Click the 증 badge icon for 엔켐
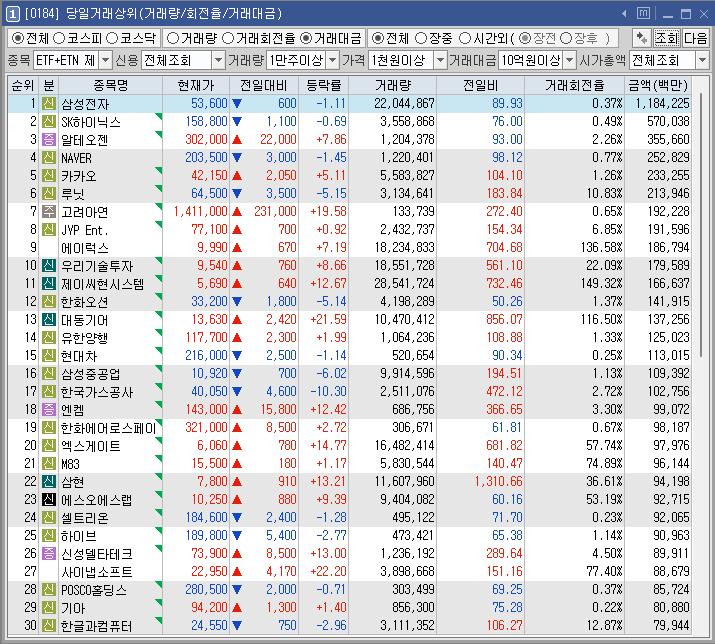Viewport: 715px width, 644px height. pyautogui.click(x=49, y=410)
